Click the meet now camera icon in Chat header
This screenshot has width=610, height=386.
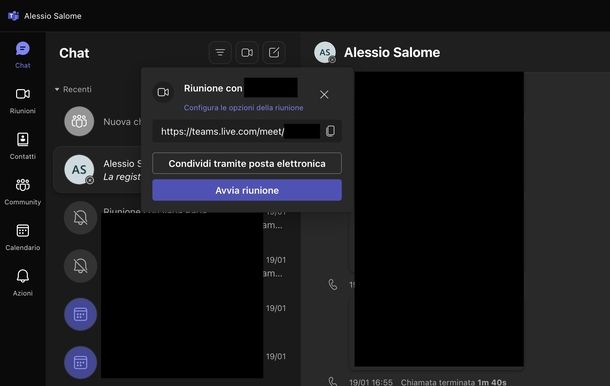(x=247, y=53)
